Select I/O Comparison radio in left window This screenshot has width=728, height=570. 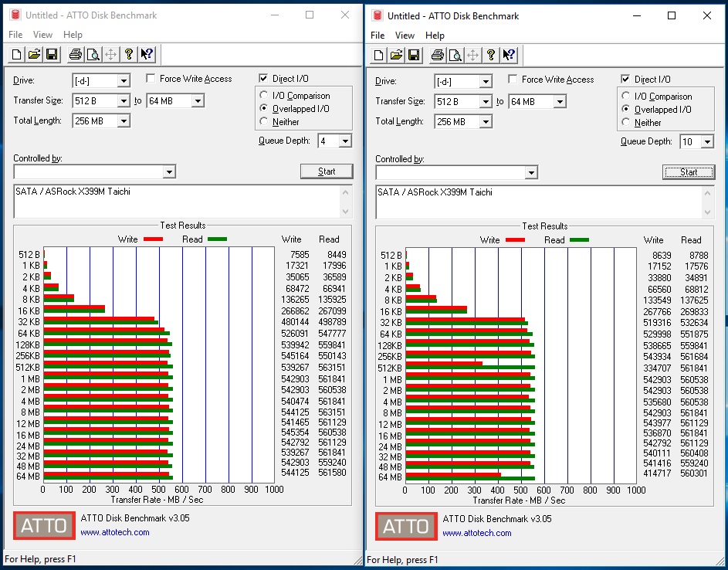(x=264, y=95)
